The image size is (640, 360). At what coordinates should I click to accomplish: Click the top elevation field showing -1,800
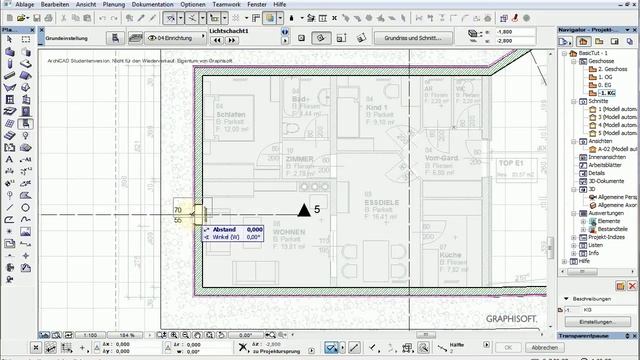coord(515,32)
